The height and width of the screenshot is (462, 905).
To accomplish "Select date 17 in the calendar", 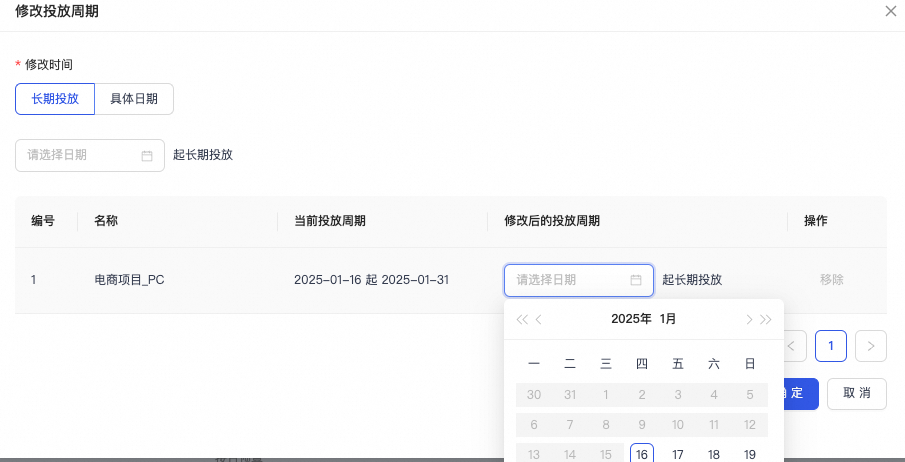I will [678, 454].
